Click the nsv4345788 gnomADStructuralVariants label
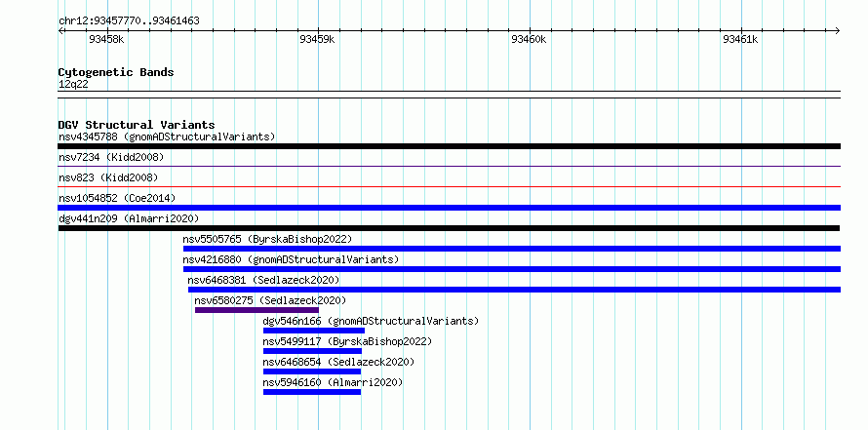 point(167,137)
